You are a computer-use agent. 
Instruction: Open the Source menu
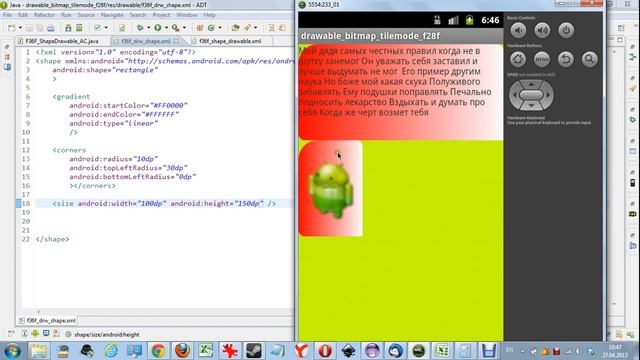tap(86, 15)
